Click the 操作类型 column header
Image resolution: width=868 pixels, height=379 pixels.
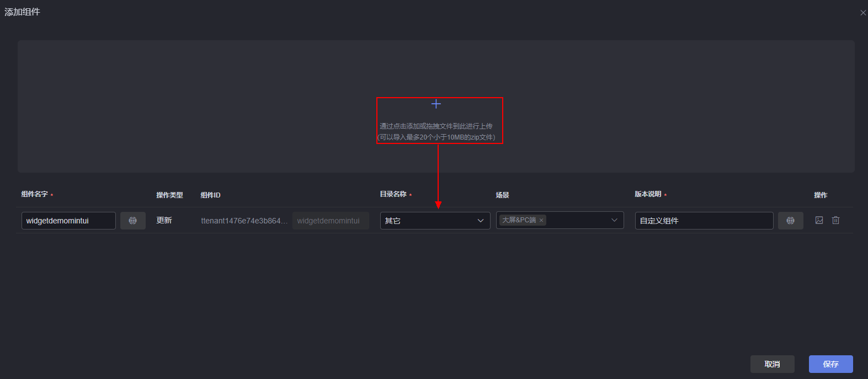[x=169, y=195]
